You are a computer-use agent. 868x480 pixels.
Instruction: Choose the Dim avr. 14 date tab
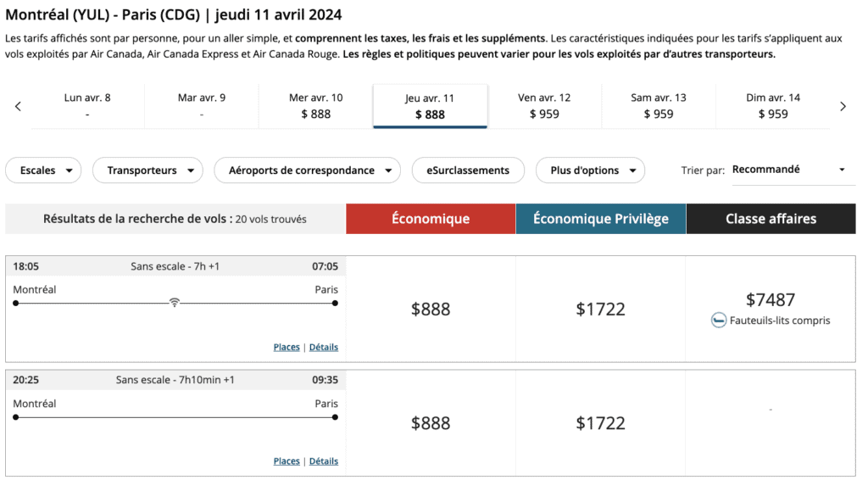pos(772,106)
